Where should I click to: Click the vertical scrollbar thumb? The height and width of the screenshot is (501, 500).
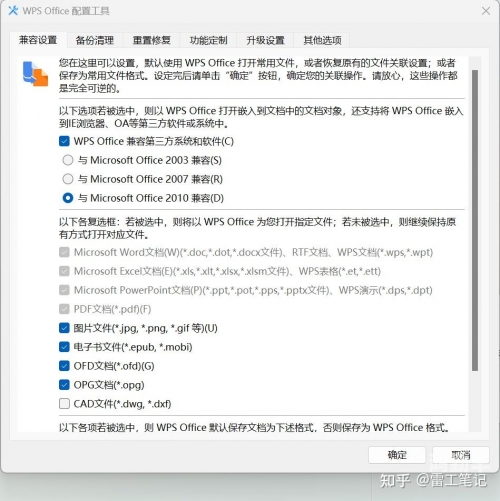pos(475,220)
